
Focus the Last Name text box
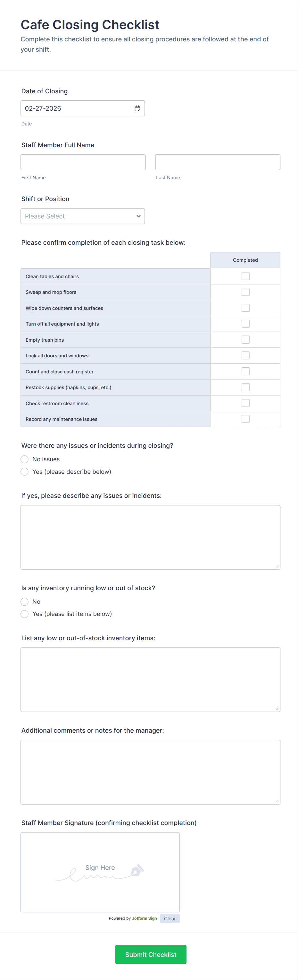pos(218,162)
